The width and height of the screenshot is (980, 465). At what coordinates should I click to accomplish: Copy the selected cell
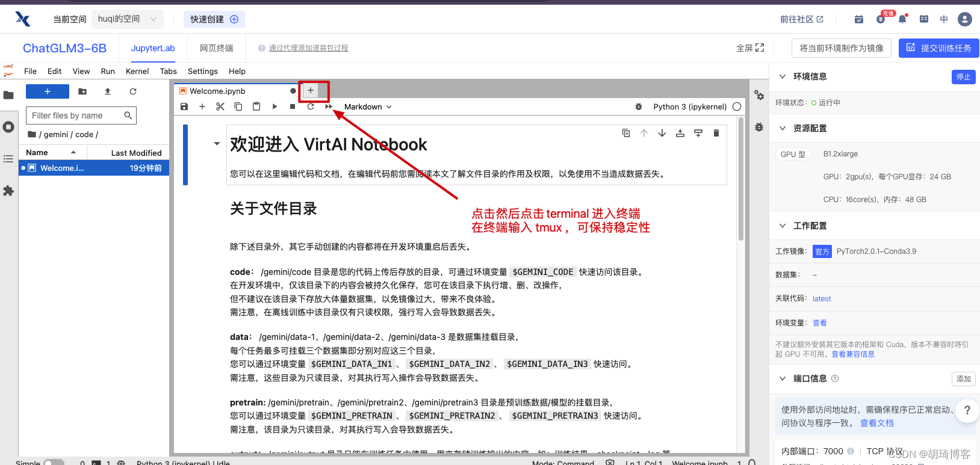tap(238, 106)
